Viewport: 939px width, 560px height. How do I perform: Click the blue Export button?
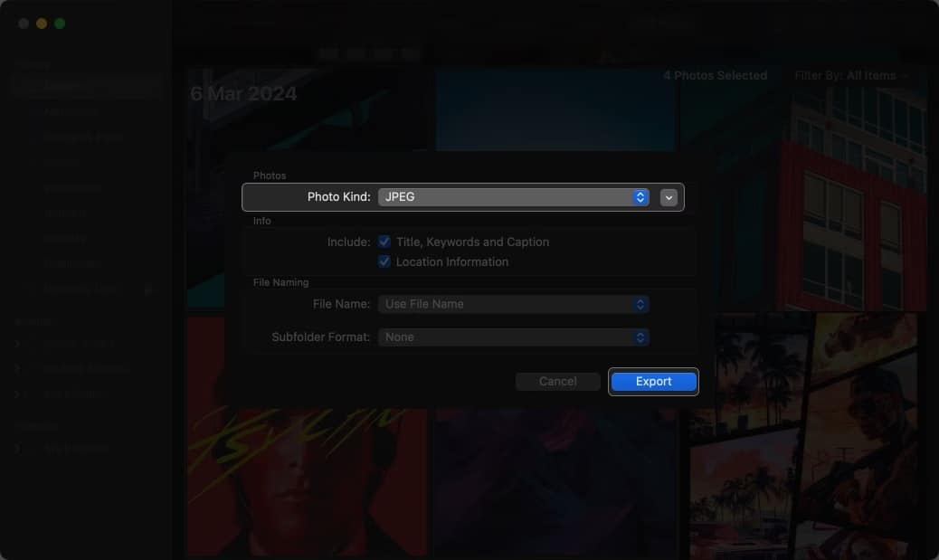coord(653,382)
